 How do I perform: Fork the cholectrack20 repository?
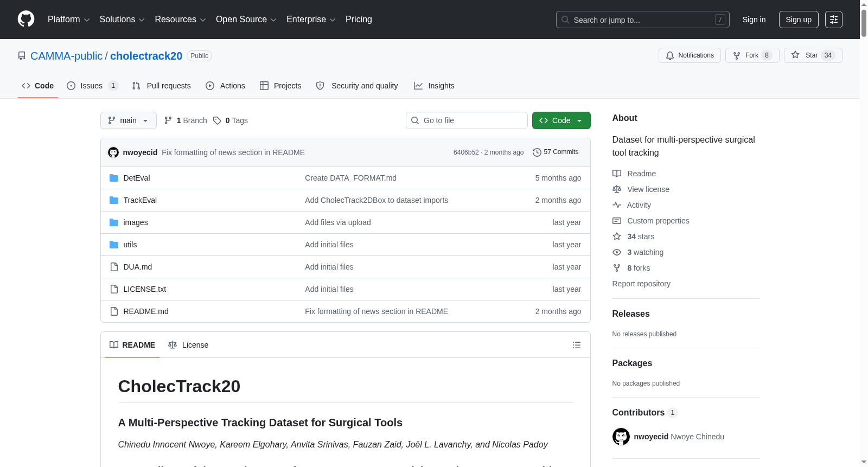(752, 55)
